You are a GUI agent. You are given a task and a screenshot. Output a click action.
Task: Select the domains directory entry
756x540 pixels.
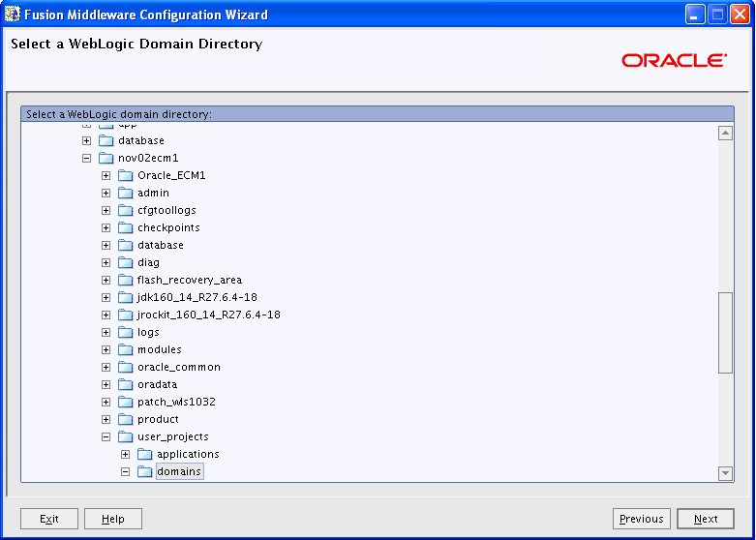tap(179, 471)
